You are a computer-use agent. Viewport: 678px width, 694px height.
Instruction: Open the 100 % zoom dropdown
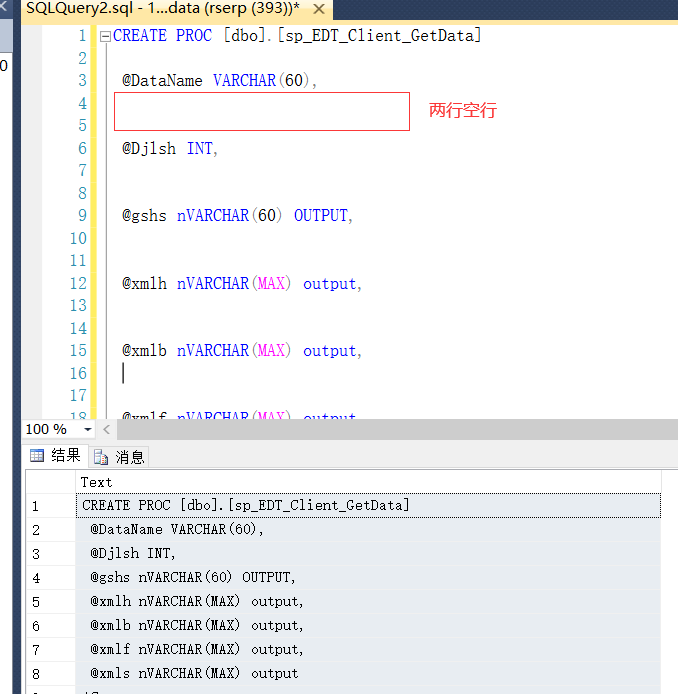pos(88,429)
